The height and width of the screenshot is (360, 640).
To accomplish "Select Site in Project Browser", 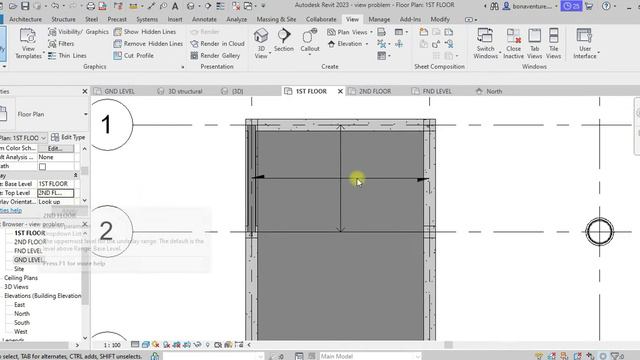I will click(19, 269).
